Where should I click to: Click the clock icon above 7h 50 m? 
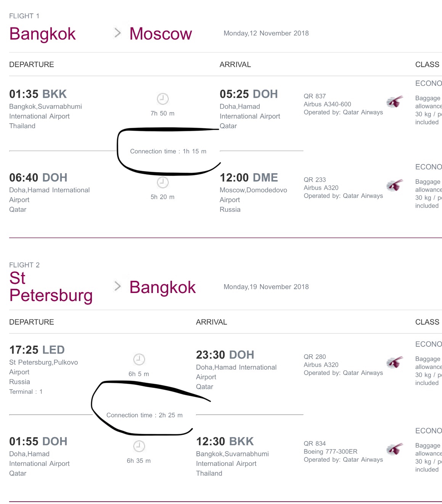pos(163,99)
